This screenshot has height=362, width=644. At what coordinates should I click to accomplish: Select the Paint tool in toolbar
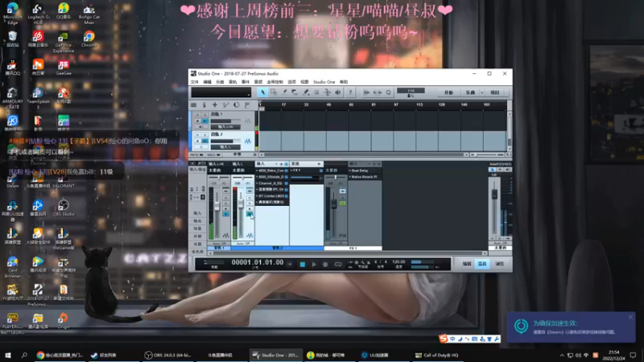click(x=306, y=93)
